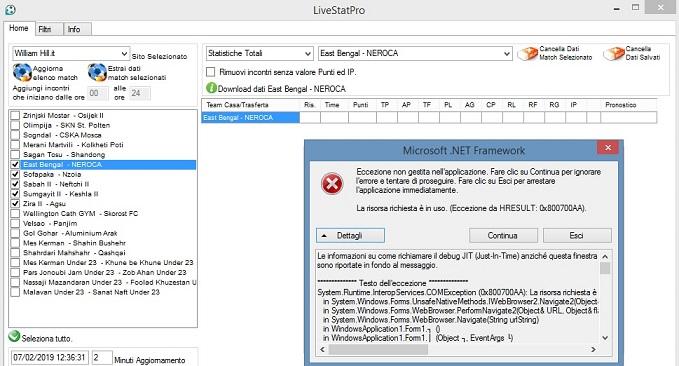Click the scroll right arrow in exception details

point(593,349)
